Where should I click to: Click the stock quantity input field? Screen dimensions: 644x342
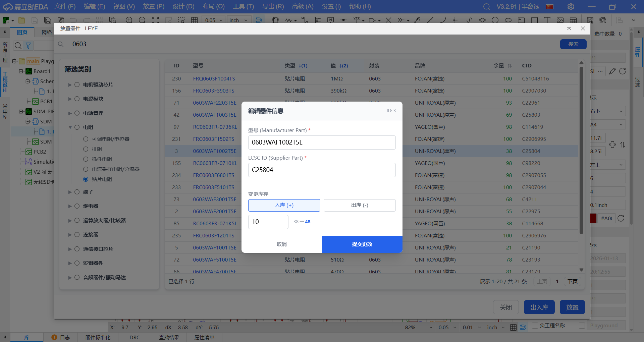268,222
